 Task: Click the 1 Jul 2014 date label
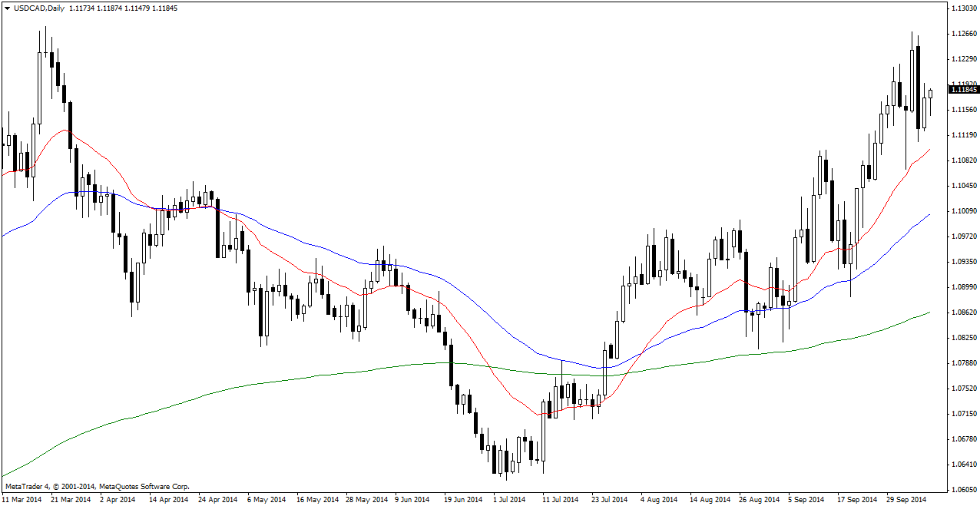coord(511,499)
